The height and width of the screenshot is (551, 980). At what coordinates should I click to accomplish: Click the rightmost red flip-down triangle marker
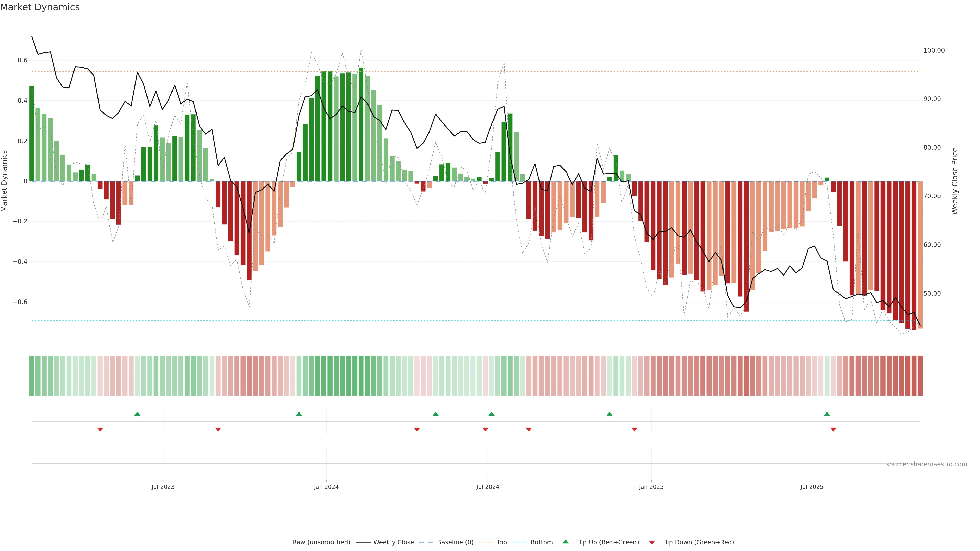[833, 429]
